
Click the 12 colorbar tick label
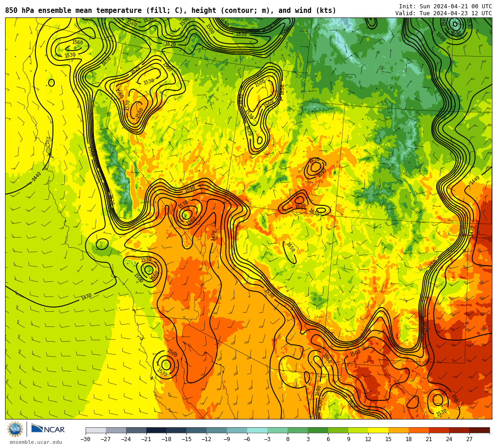coord(368,439)
